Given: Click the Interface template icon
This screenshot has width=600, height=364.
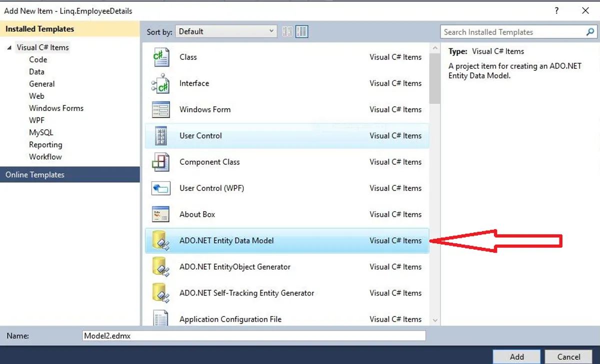Looking at the screenshot, I should click(x=161, y=84).
